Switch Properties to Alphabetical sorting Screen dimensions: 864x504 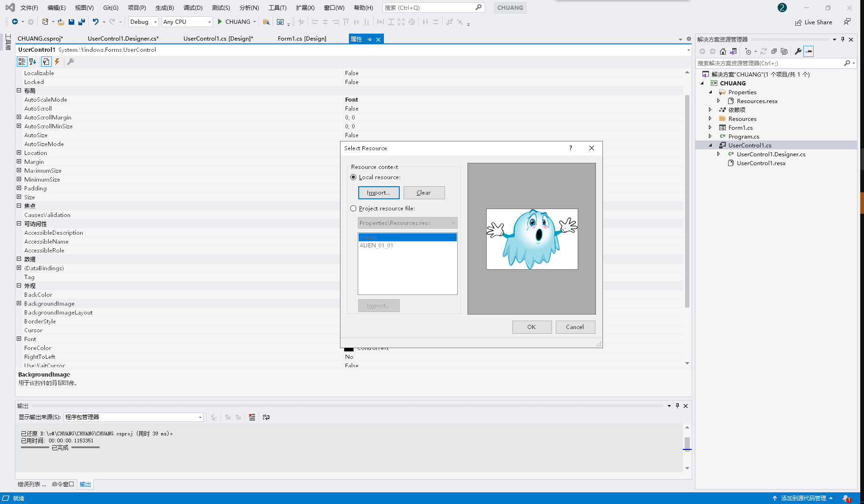tap(33, 61)
